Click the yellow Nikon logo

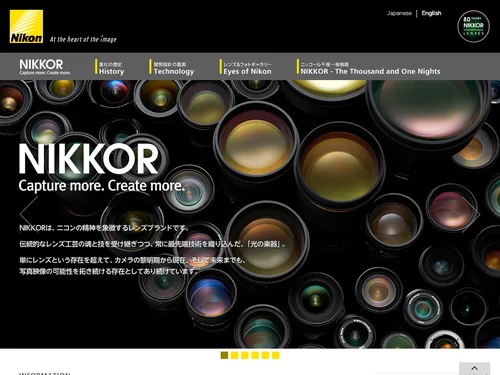[x=26, y=26]
